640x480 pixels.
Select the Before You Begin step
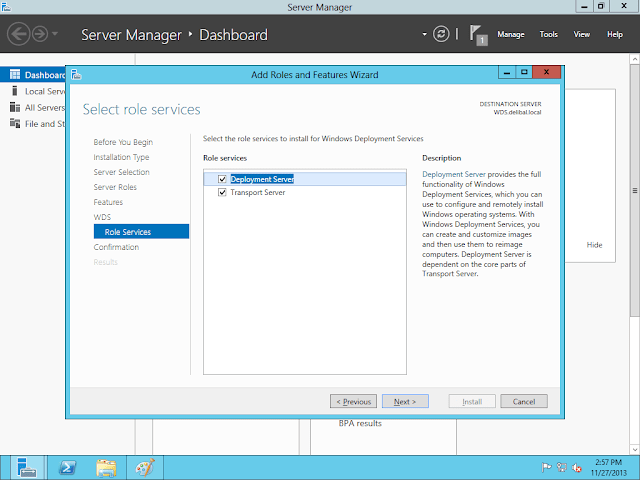click(x=123, y=142)
